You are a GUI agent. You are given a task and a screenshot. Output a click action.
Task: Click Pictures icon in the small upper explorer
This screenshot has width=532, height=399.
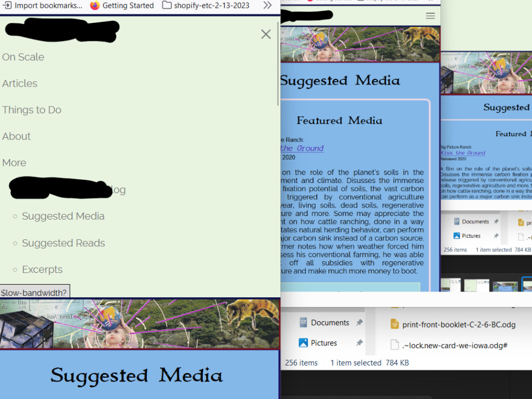[456, 236]
